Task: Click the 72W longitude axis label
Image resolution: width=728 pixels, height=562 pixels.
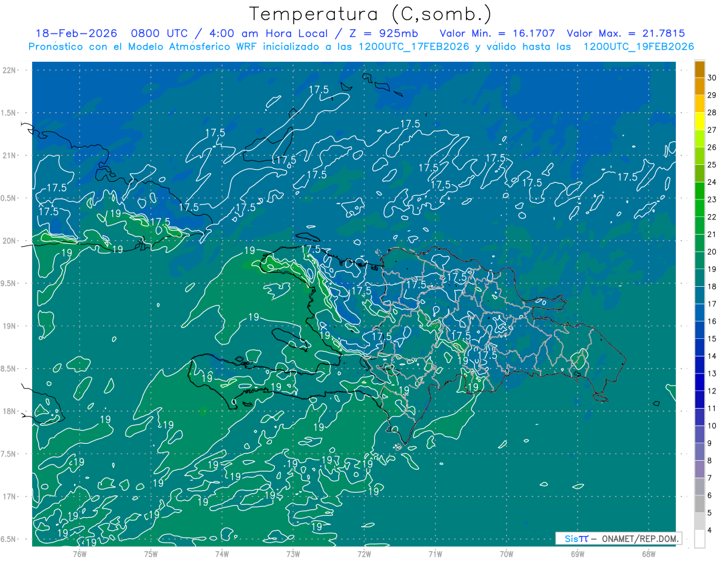Action: click(364, 554)
